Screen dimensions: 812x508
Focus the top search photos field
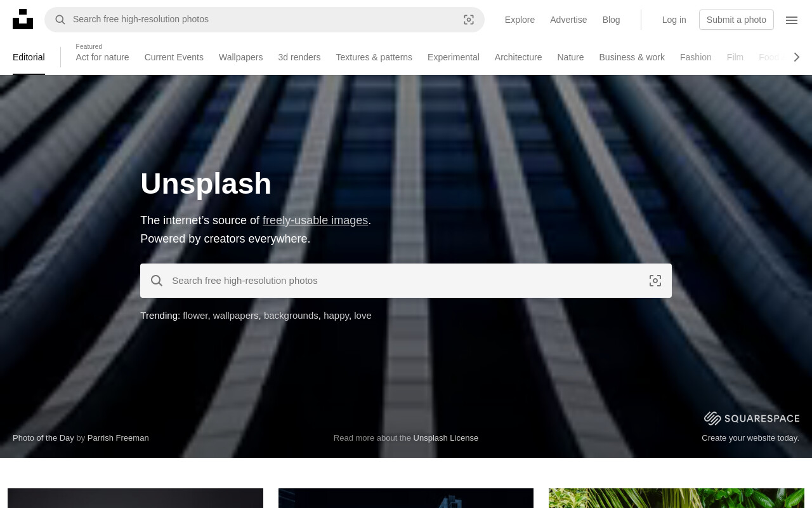coord(265,20)
